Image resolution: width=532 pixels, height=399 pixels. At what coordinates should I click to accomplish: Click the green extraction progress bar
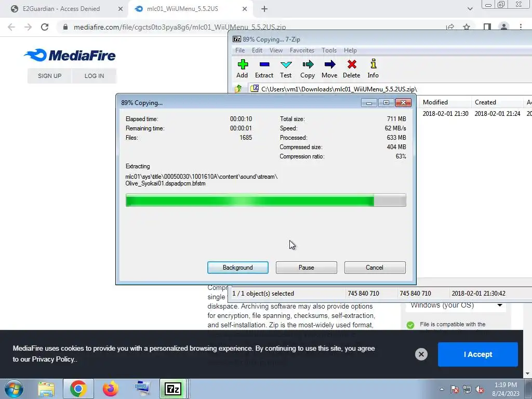pyautogui.click(x=265, y=200)
